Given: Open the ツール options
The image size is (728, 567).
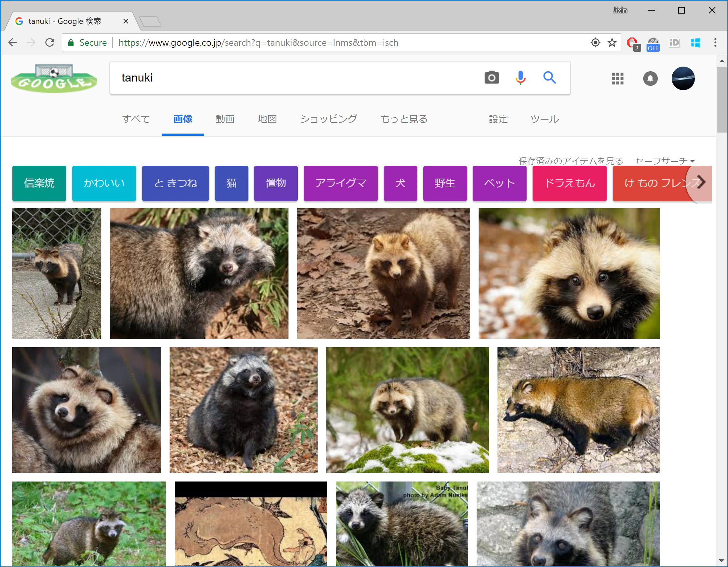Looking at the screenshot, I should (545, 119).
